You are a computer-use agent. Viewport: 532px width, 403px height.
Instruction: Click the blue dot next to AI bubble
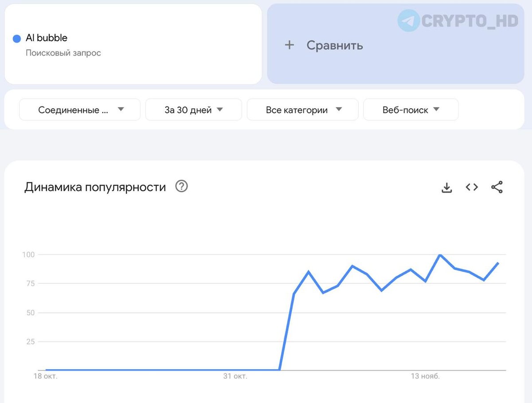click(x=17, y=39)
